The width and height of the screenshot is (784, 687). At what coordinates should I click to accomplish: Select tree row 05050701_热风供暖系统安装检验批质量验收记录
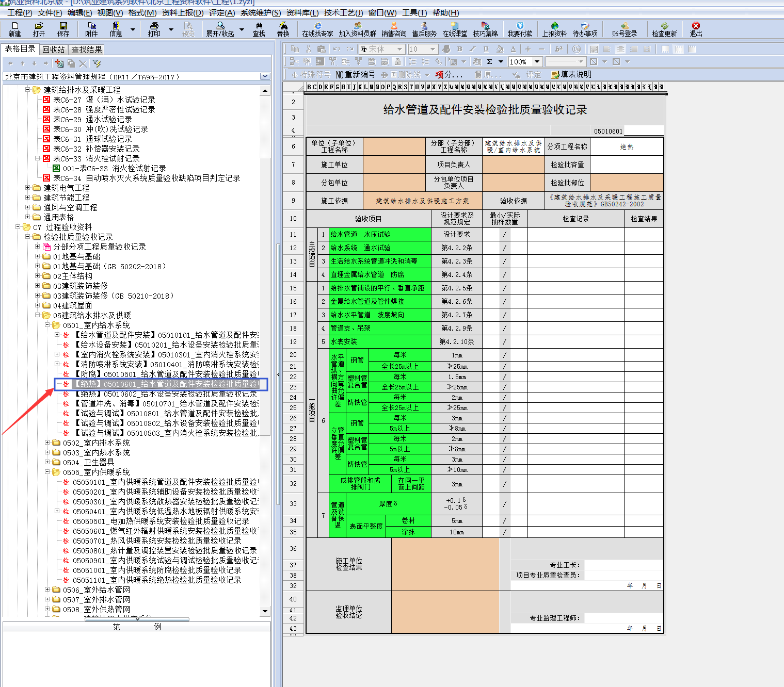(152, 541)
